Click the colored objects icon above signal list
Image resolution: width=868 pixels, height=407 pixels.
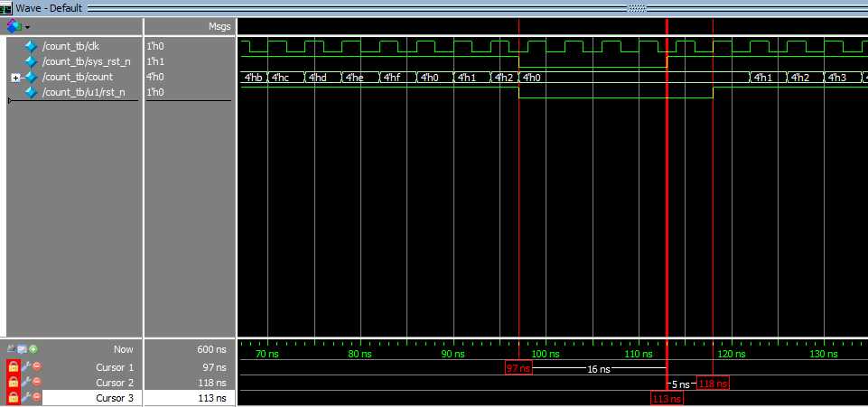point(14,26)
